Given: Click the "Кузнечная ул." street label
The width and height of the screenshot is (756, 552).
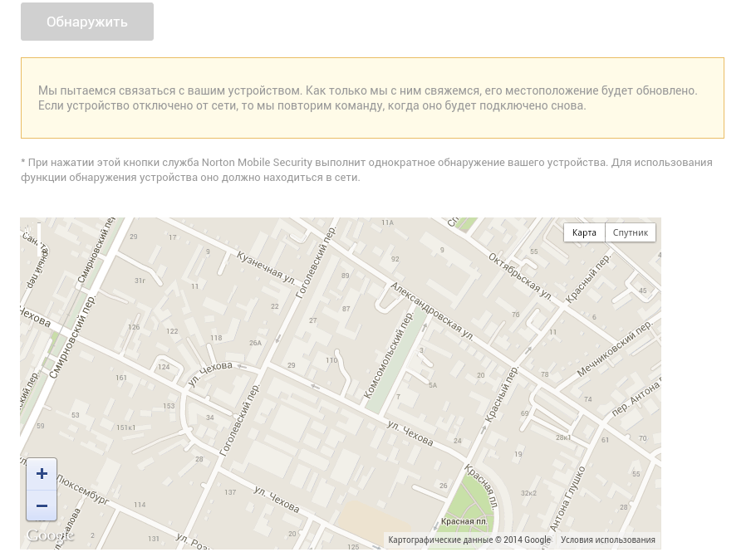Looking at the screenshot, I should pos(266,266).
